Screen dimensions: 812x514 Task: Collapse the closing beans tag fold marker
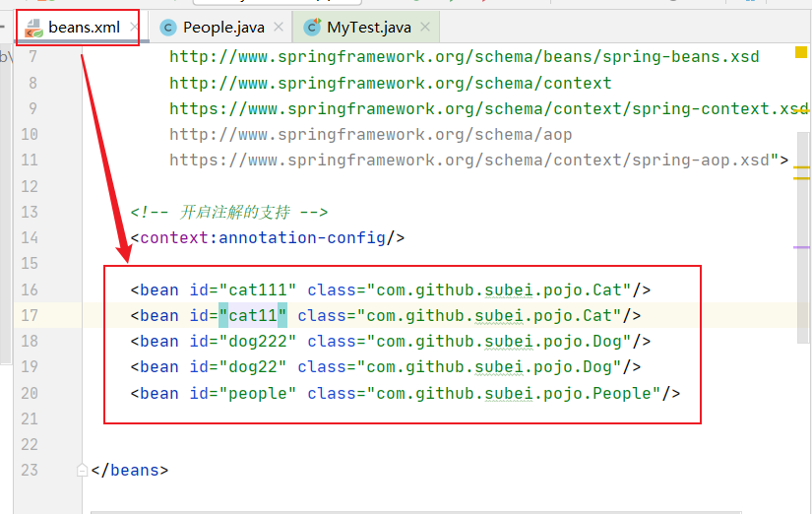(83, 471)
